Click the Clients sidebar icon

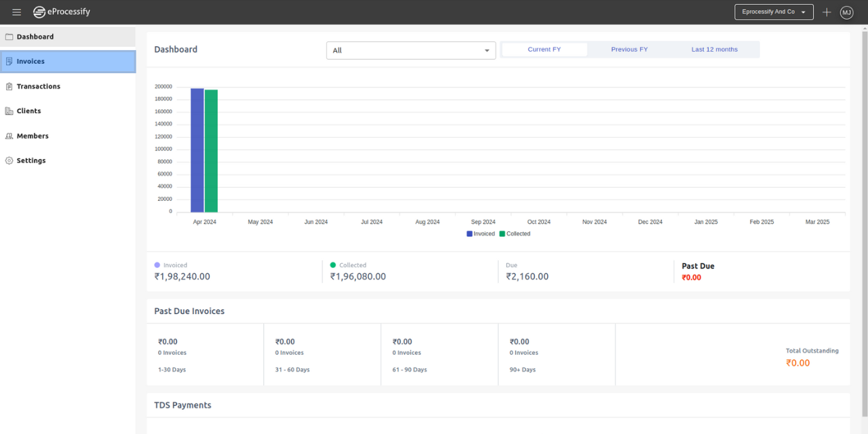pyautogui.click(x=9, y=111)
